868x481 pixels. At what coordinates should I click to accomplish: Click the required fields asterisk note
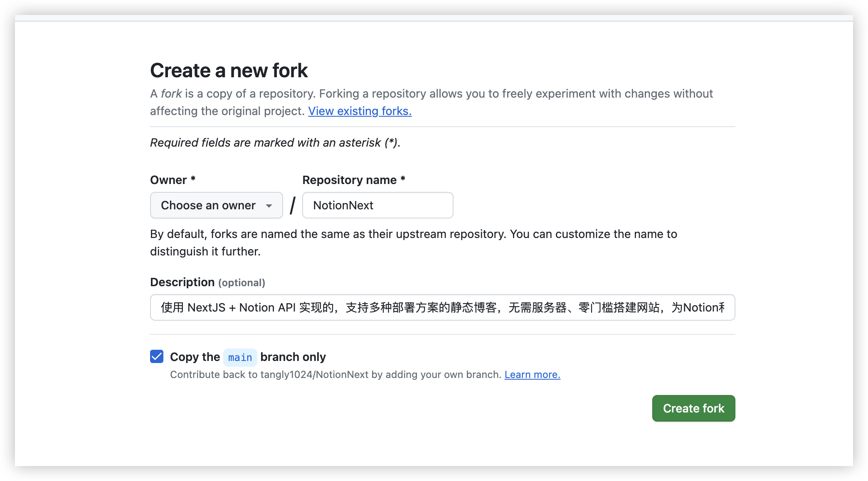(x=275, y=143)
